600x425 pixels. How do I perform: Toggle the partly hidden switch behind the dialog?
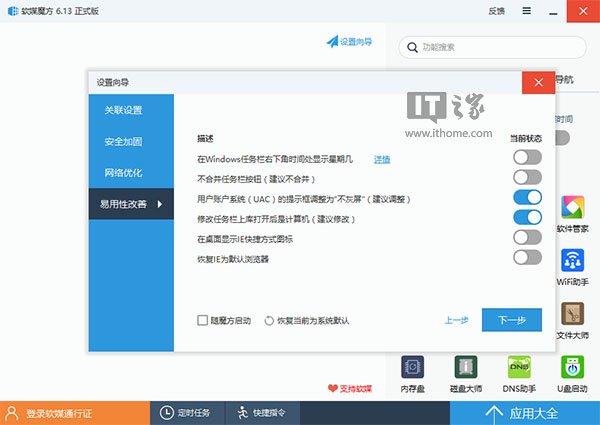(x=562, y=138)
